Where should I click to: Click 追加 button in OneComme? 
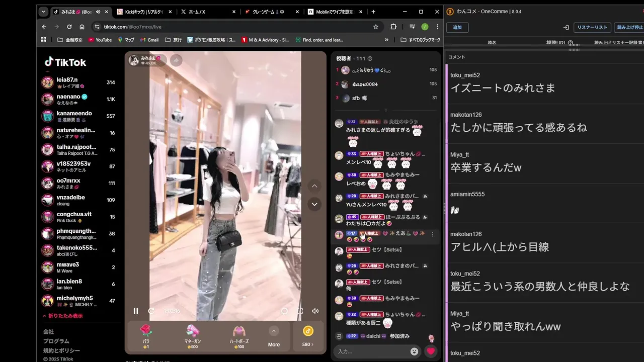coord(457,27)
